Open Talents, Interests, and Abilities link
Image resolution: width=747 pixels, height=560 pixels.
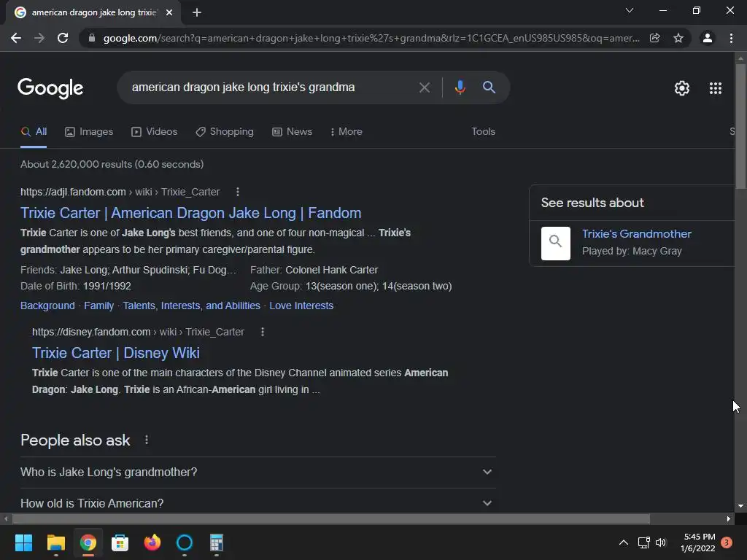pos(192,306)
